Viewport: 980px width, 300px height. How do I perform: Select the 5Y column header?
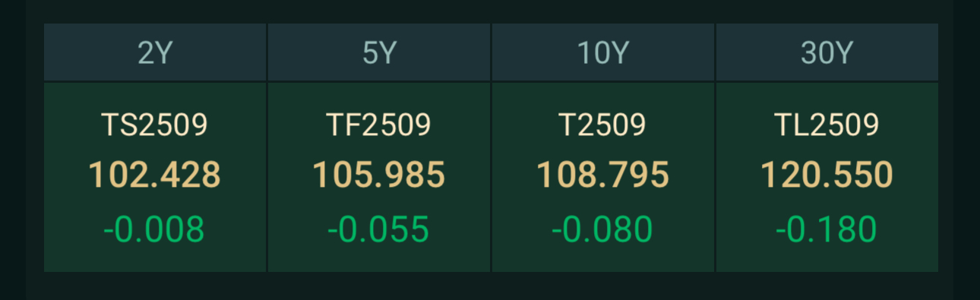pos(379,52)
